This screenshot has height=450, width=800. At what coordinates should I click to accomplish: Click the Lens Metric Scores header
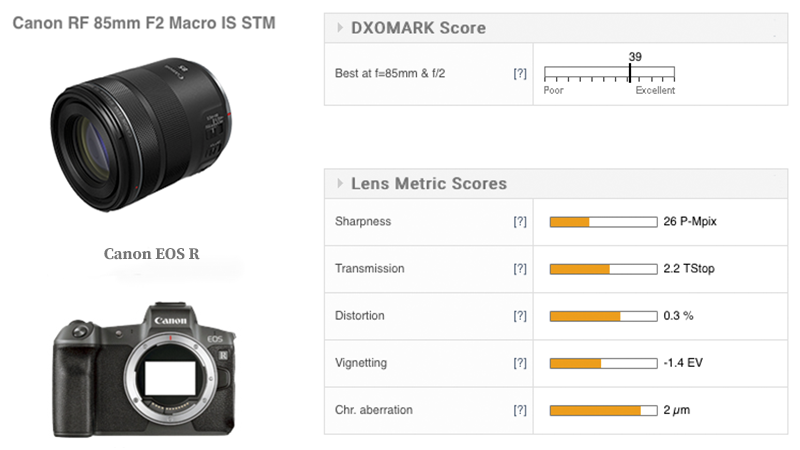tap(429, 184)
